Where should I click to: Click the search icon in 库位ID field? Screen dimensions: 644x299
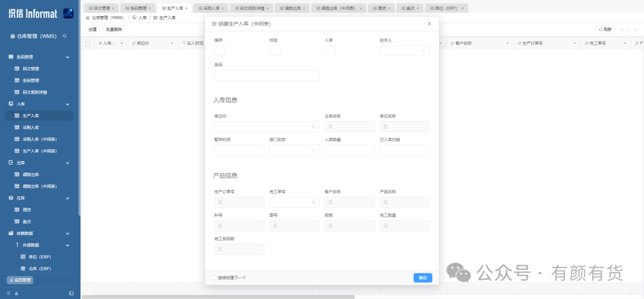point(314,127)
